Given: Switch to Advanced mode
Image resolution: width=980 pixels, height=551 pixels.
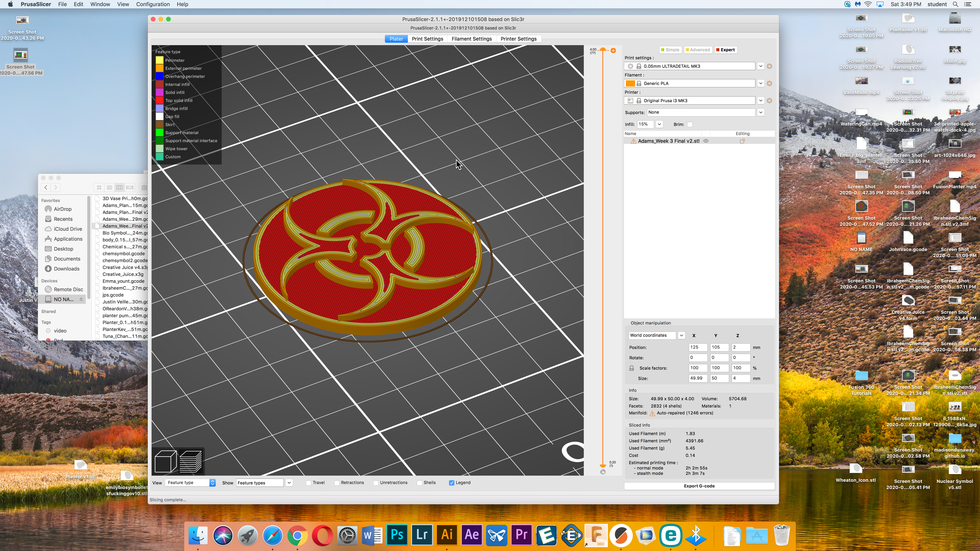Looking at the screenshot, I should (698, 50).
